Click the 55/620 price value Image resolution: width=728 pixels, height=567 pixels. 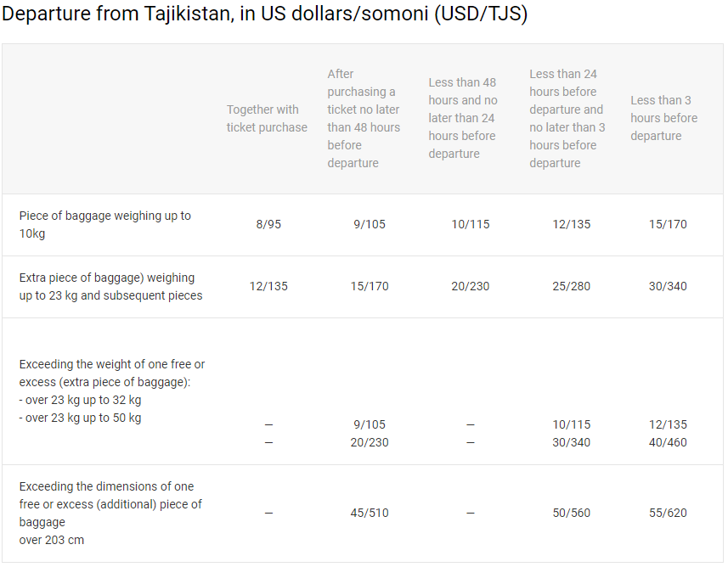(x=668, y=514)
